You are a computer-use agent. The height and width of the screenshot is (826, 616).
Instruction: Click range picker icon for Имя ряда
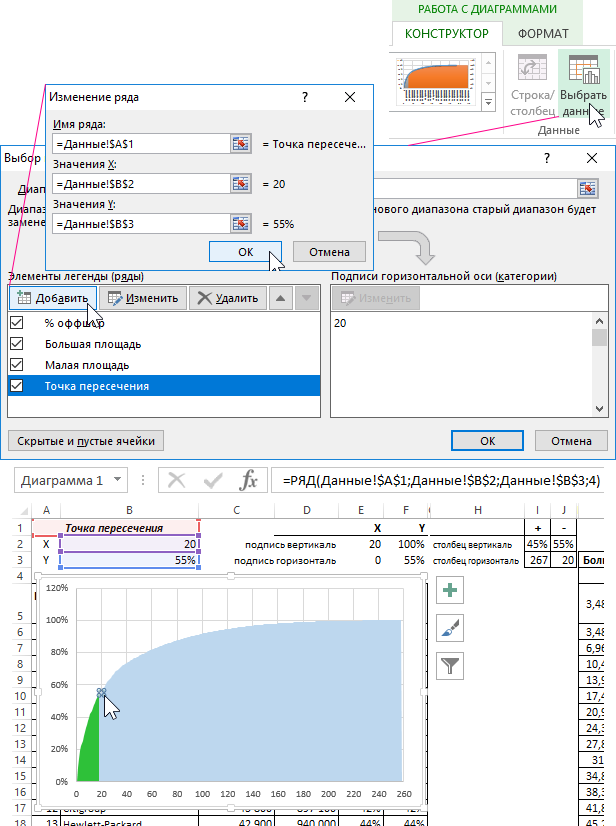pyautogui.click(x=241, y=144)
